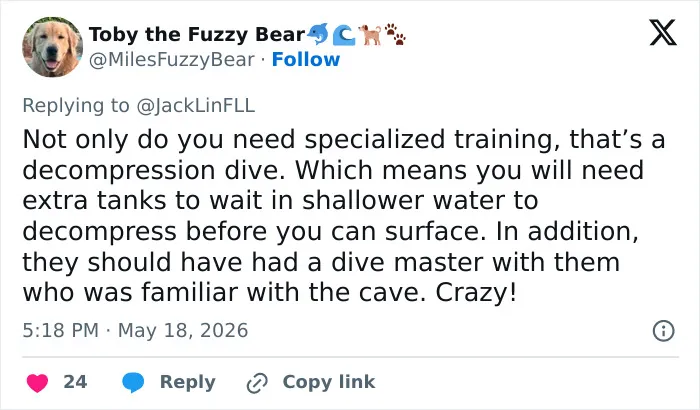This screenshot has height=410, width=700.
Task: Open the @JackLinFLL mention link
Action: [196, 105]
